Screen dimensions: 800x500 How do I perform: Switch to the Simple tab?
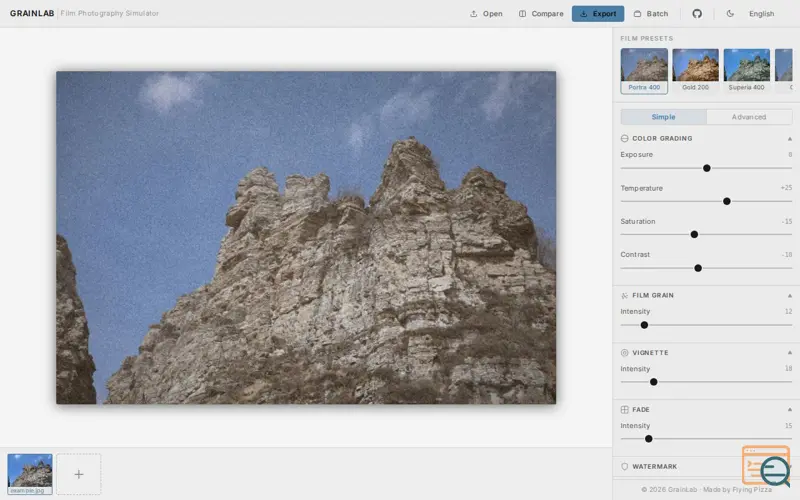[x=663, y=117]
